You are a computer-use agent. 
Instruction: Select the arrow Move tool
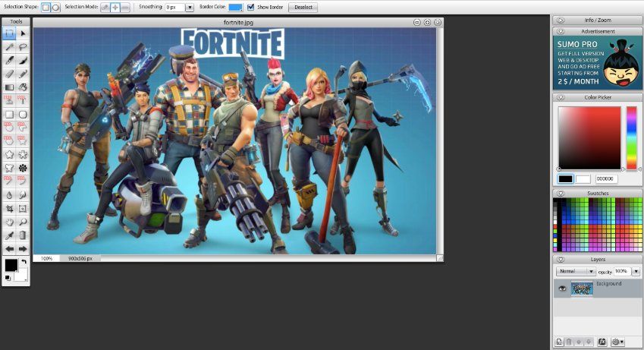23,33
